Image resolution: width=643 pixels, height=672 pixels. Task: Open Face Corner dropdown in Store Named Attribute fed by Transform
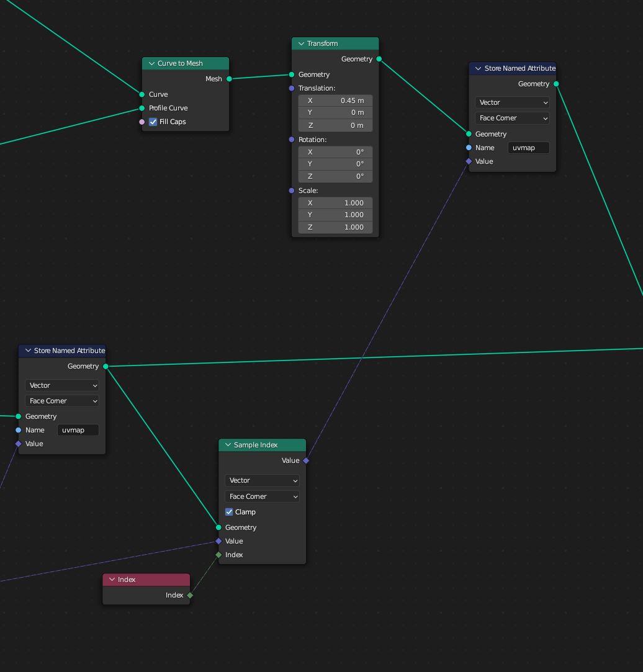click(512, 118)
